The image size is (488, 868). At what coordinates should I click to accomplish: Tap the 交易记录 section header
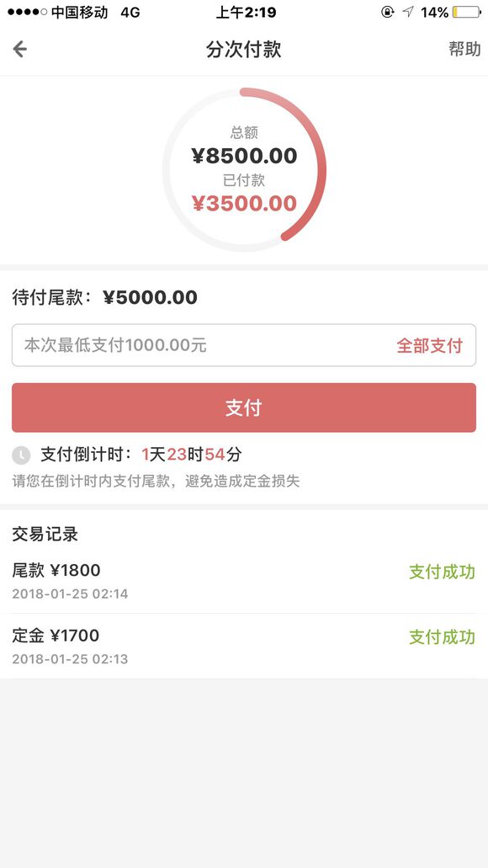[45, 535]
